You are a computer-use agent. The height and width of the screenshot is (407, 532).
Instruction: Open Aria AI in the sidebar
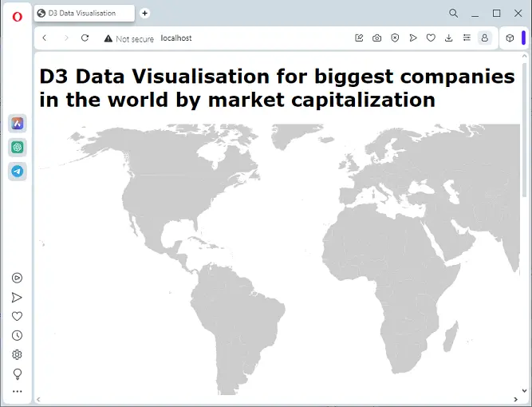coord(17,124)
